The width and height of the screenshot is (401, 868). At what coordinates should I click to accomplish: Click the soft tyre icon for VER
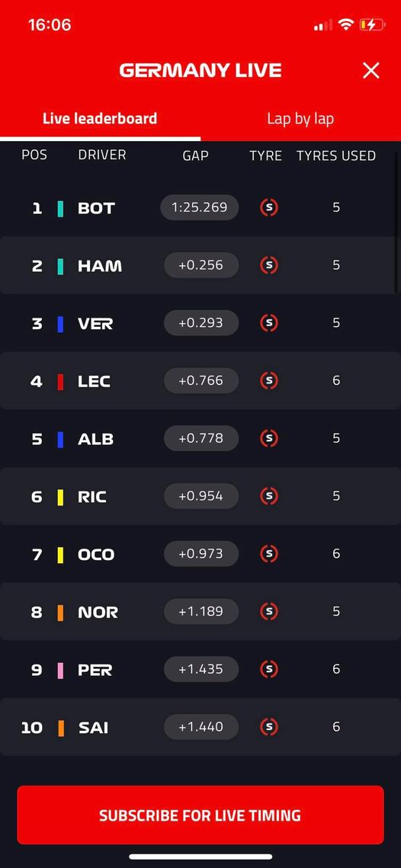[269, 322]
